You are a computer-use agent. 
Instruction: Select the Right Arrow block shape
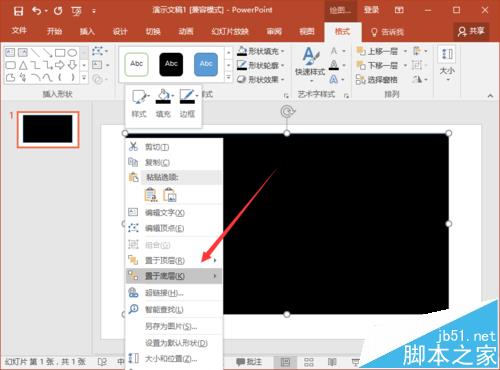60,65
